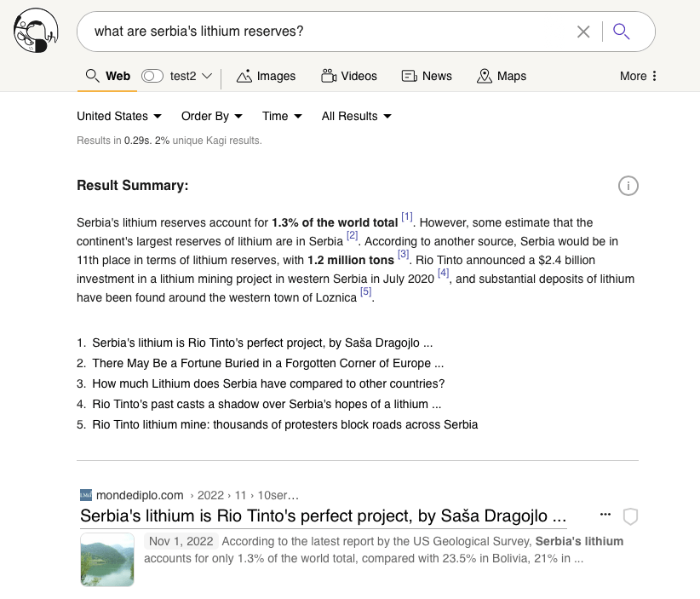Switch to the Images tab

266,76
